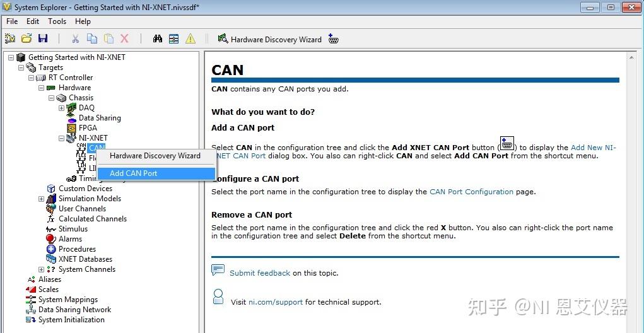Select Calculated Channels in the tree

click(93, 219)
